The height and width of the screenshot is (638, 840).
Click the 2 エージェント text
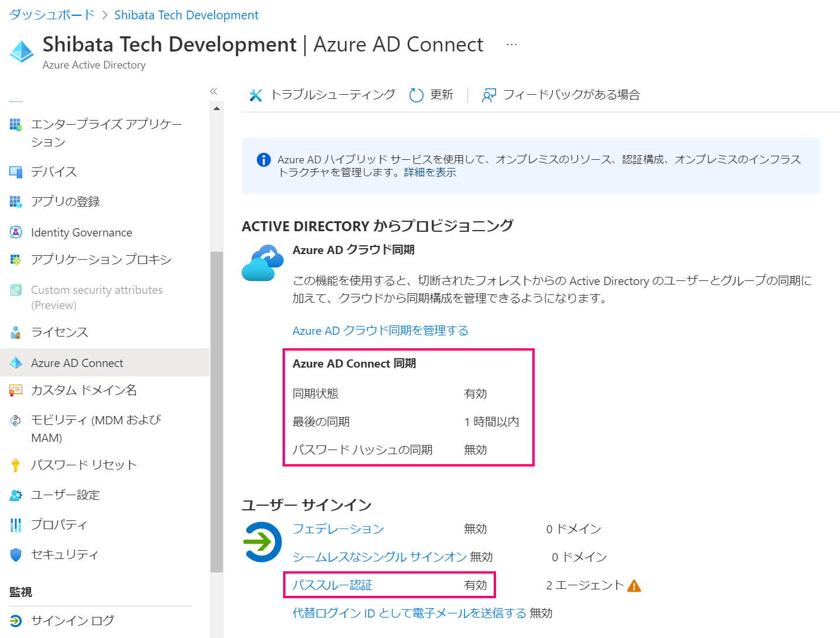click(585, 585)
